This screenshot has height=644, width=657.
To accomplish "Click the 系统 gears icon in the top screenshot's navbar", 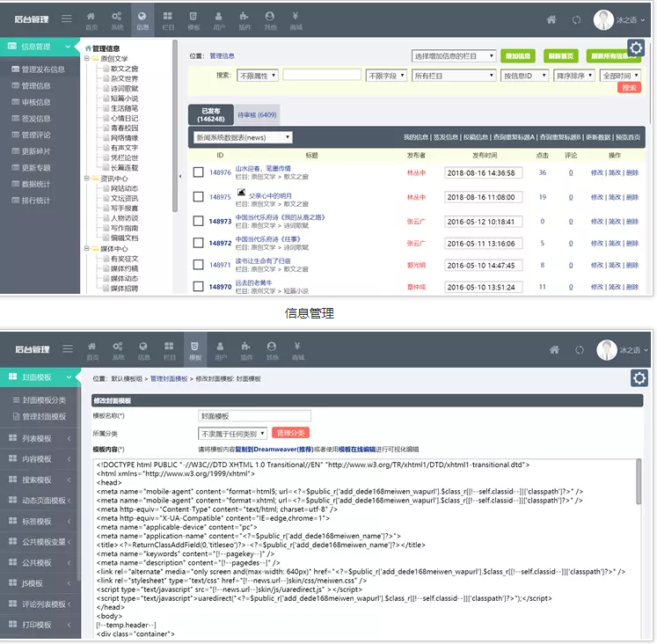I will [117, 19].
